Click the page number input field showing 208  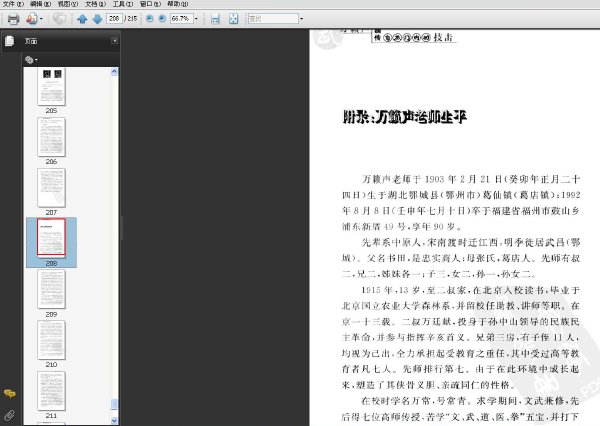[114, 18]
